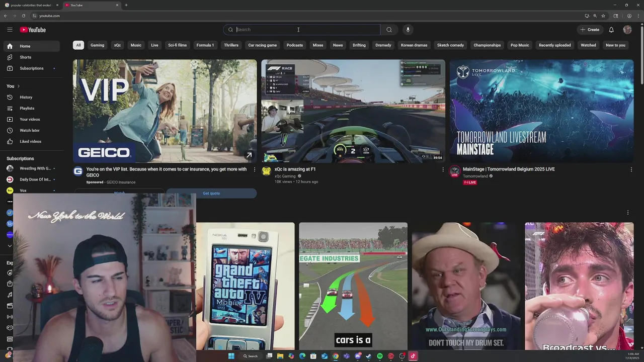Open the Tomorrowland channel avatar
The image size is (644, 362).
tap(455, 171)
